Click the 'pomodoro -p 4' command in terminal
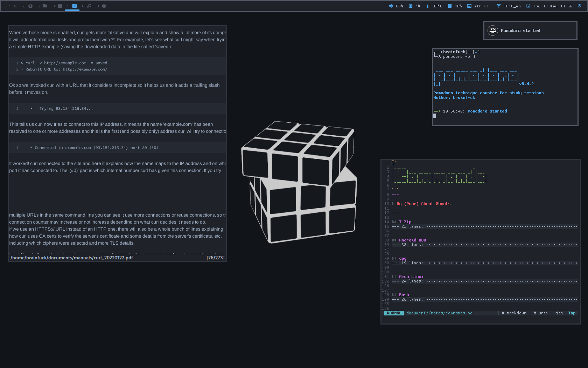Viewport: 588px width, 368px height. tap(459, 57)
